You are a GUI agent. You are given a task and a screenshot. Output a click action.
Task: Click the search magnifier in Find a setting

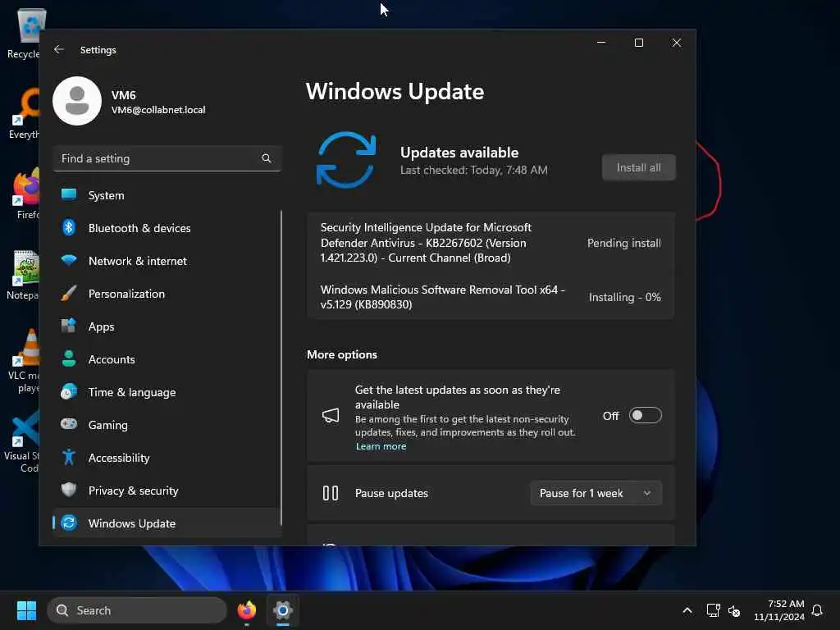[x=267, y=158]
